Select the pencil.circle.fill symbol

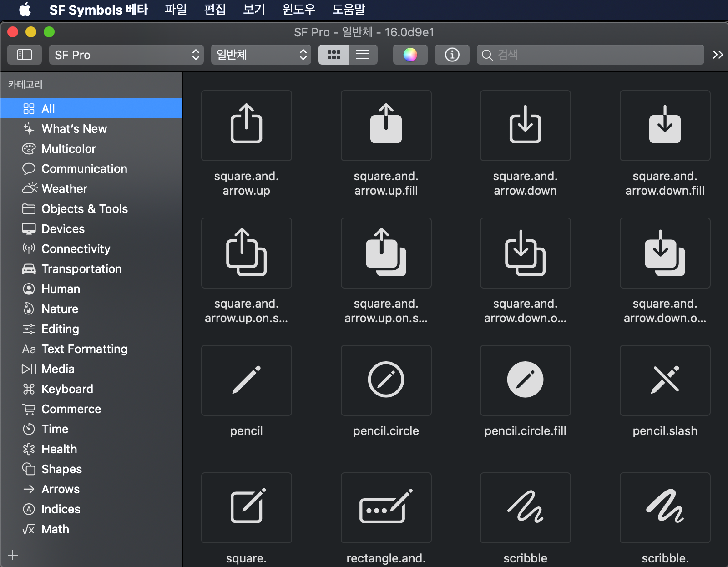coord(526,380)
